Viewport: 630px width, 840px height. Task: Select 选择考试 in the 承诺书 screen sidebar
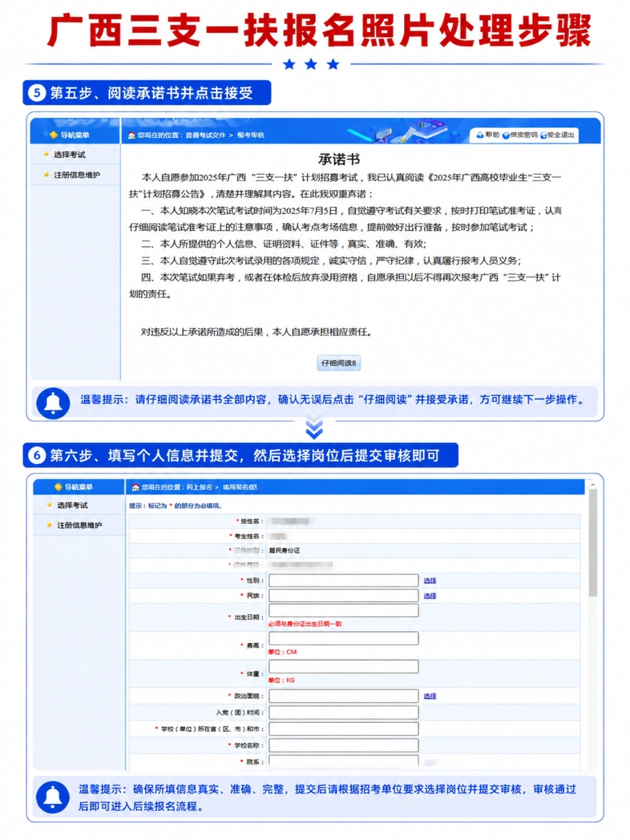click(x=69, y=155)
